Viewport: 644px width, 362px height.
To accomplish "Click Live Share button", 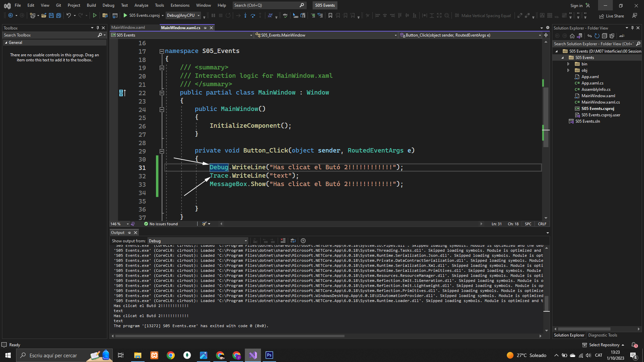I will [611, 16].
